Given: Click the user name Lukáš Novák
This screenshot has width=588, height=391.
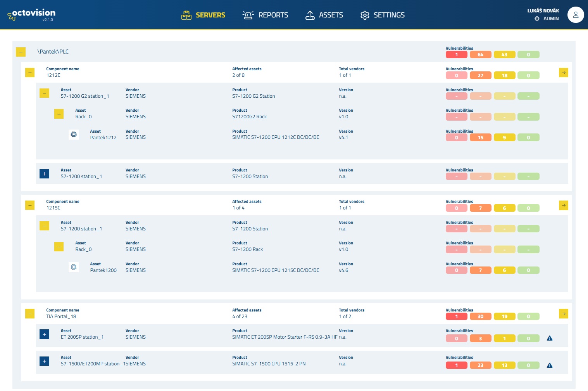Looking at the screenshot, I should [543, 11].
